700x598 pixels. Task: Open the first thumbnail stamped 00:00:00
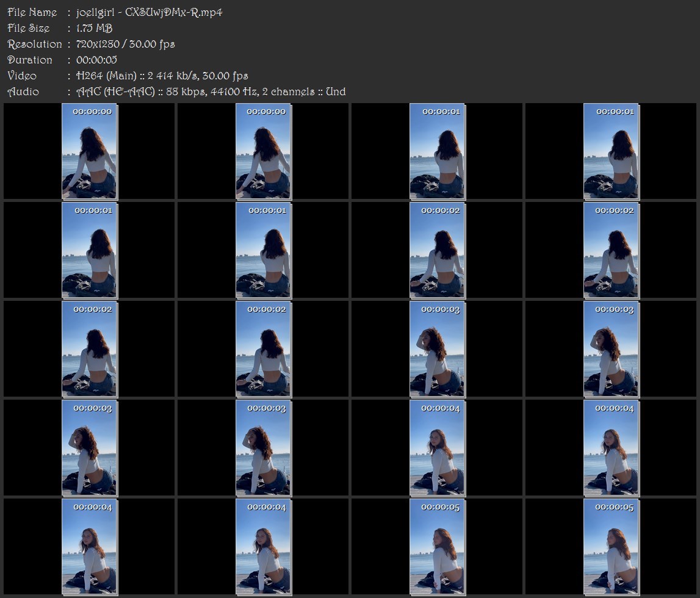coord(89,151)
